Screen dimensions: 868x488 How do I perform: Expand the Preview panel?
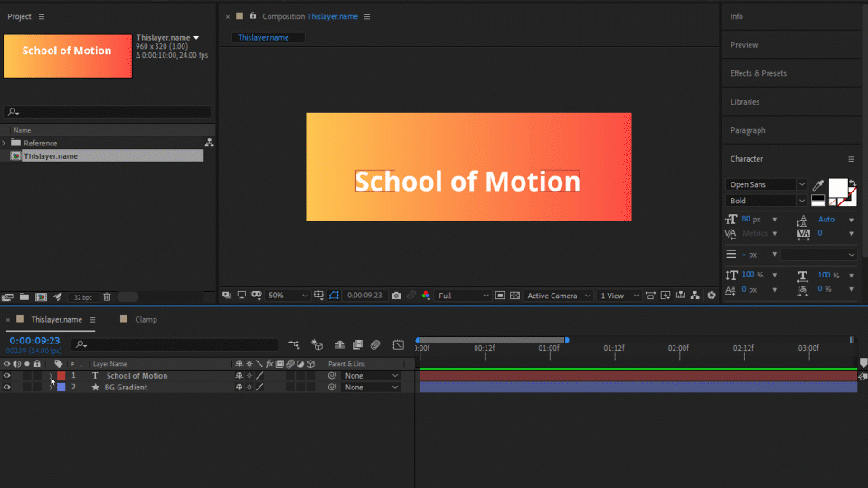[744, 45]
